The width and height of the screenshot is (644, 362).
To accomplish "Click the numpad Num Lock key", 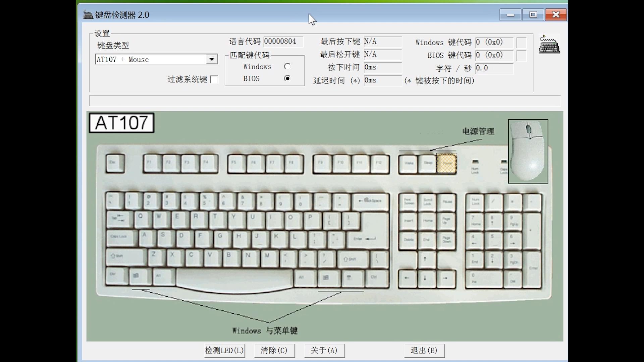I will coord(475,202).
